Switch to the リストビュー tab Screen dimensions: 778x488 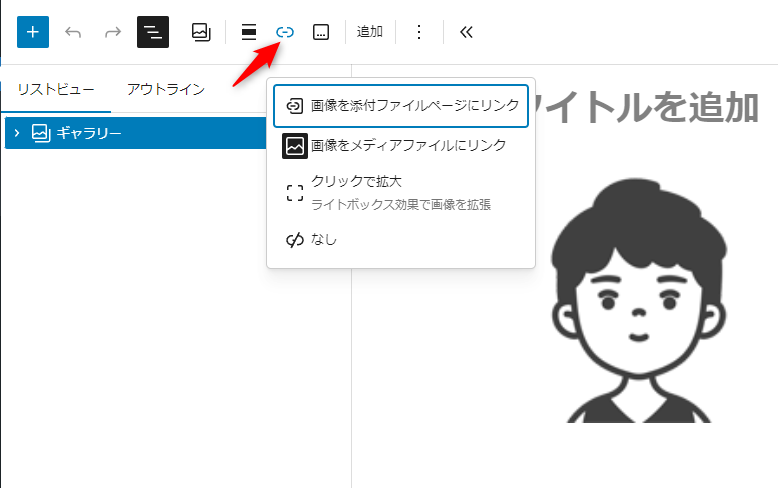pos(56,89)
